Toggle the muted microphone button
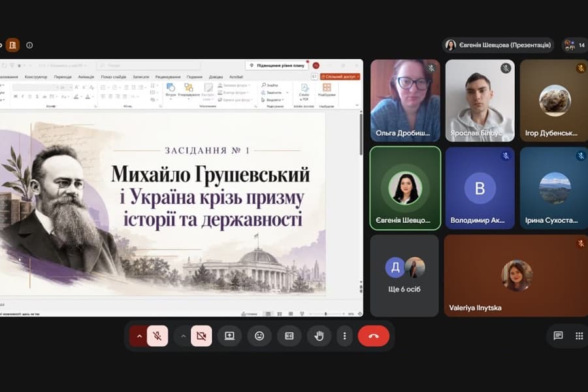 157,336
